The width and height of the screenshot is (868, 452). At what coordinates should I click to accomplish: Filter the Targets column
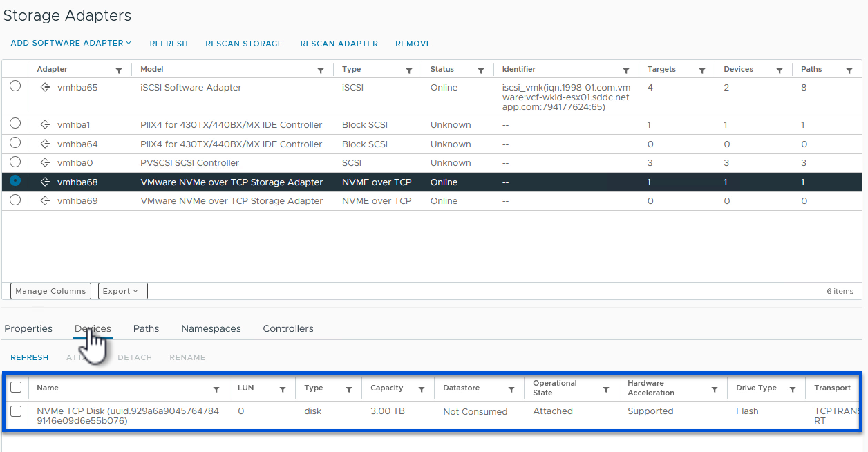coord(702,70)
